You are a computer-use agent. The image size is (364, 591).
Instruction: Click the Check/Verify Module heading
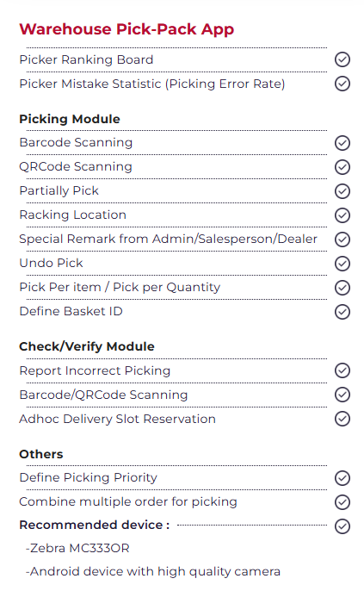(x=87, y=346)
